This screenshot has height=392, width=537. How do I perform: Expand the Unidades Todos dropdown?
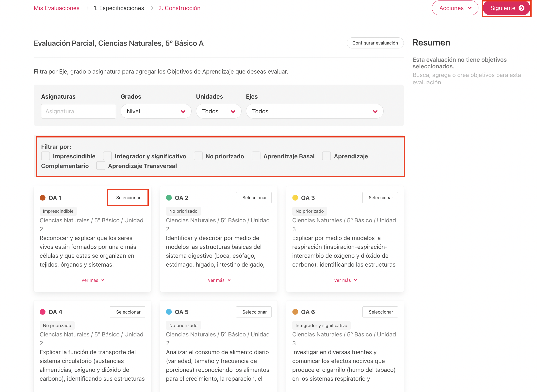coord(218,111)
